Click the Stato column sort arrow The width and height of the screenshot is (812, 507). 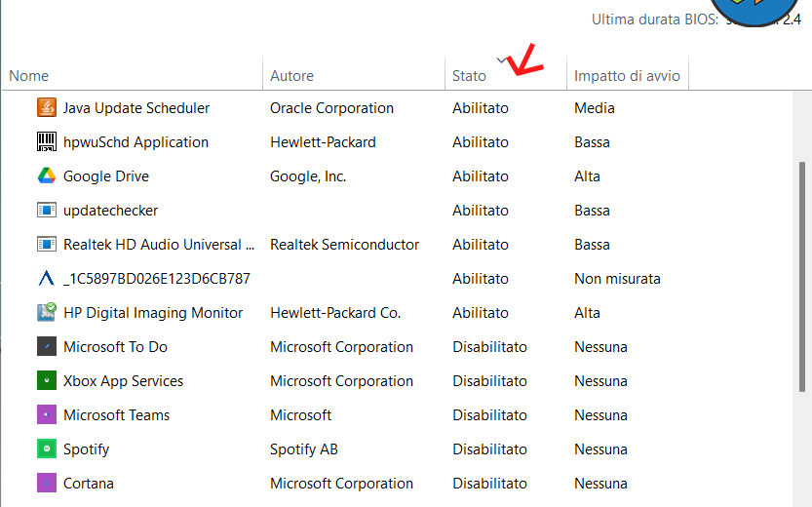502,61
